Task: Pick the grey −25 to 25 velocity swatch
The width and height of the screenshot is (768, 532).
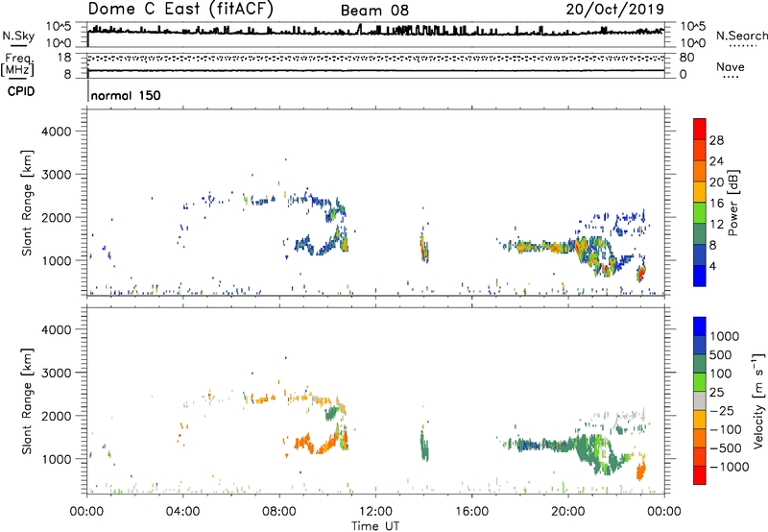Action: [700, 400]
